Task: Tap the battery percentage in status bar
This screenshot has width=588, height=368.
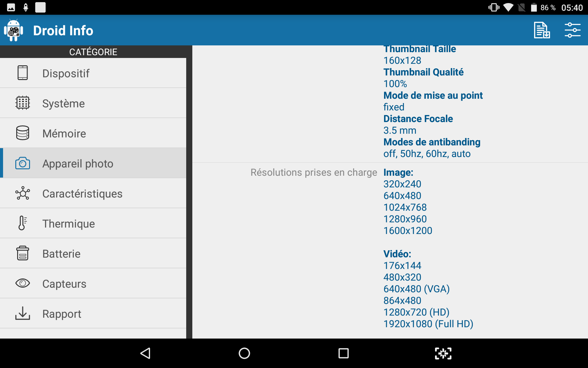Action: (548, 8)
